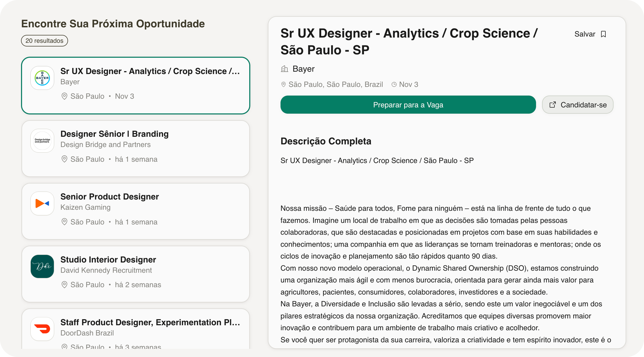The height and width of the screenshot is (357, 644).
Task: Click the Bayer company name in details
Action: (303, 69)
